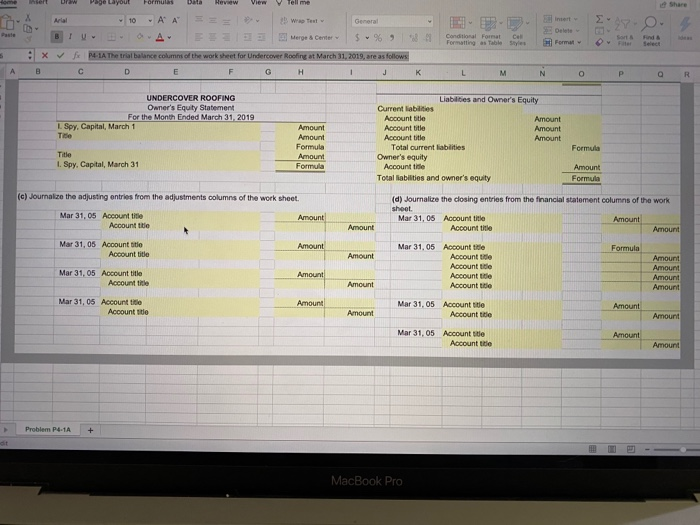
Task: Click the Tell me search box
Action: 293,3
